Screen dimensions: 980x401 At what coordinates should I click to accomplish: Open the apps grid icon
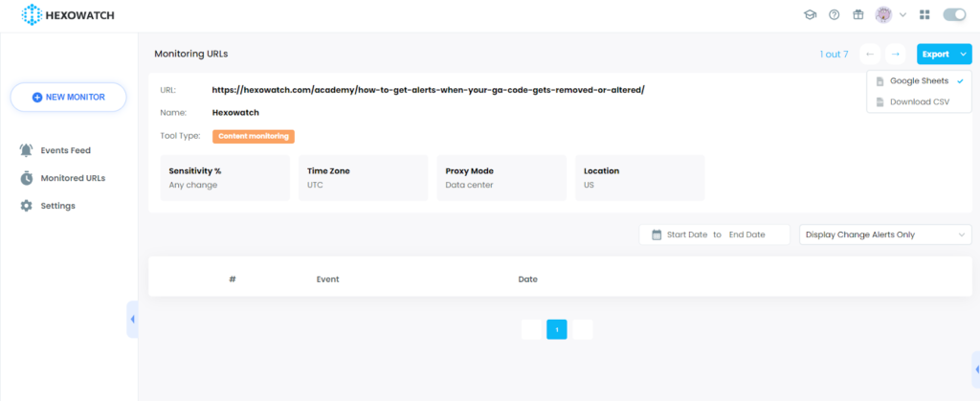tap(925, 15)
